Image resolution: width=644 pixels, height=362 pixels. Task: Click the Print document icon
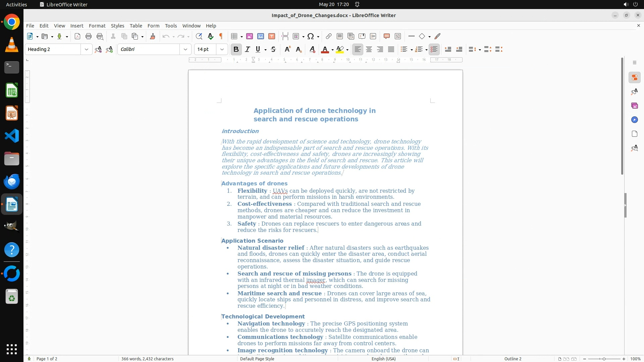point(89,37)
